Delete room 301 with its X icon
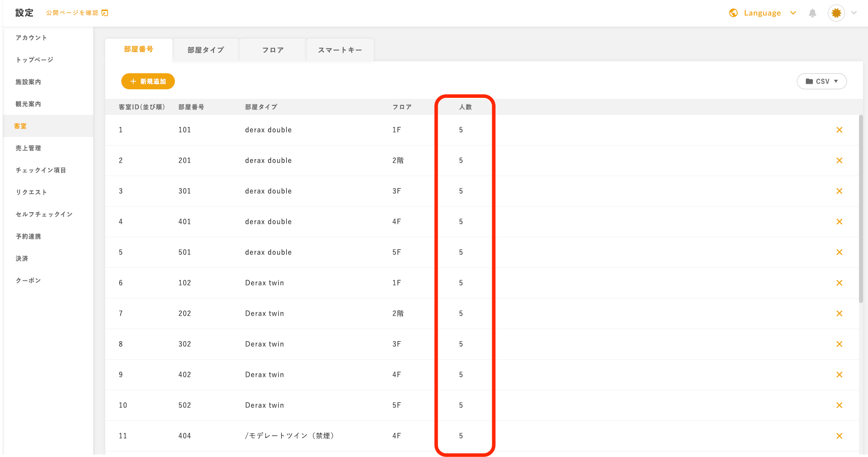This screenshot has width=868, height=457. (839, 191)
